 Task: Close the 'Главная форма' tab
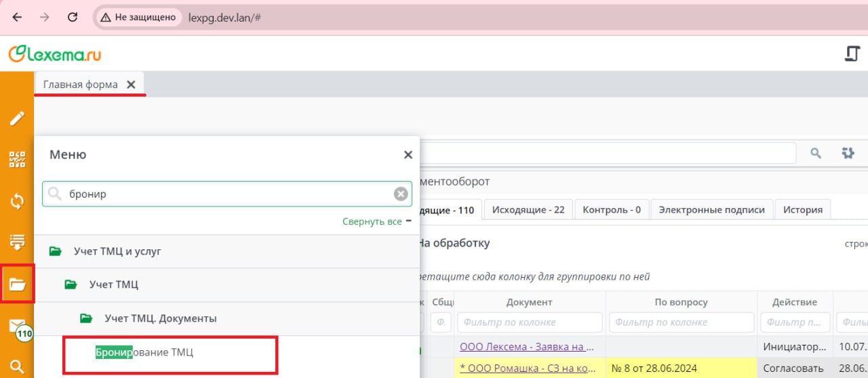131,85
